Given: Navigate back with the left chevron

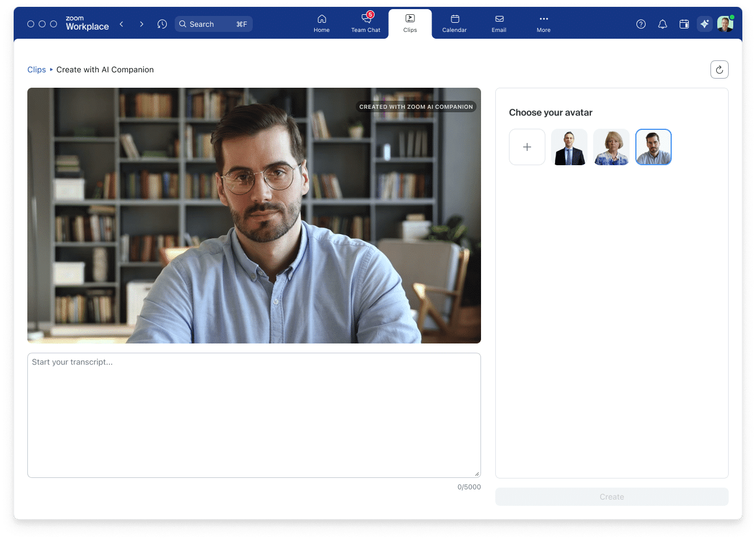Looking at the screenshot, I should (x=121, y=24).
